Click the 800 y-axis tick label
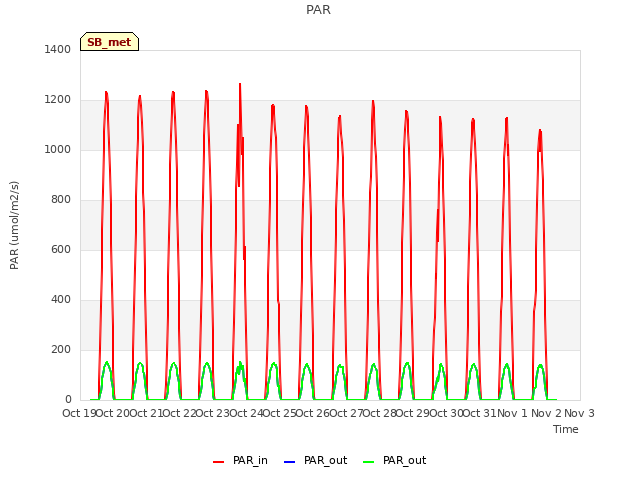The width and height of the screenshot is (640, 480). pyautogui.click(x=61, y=200)
